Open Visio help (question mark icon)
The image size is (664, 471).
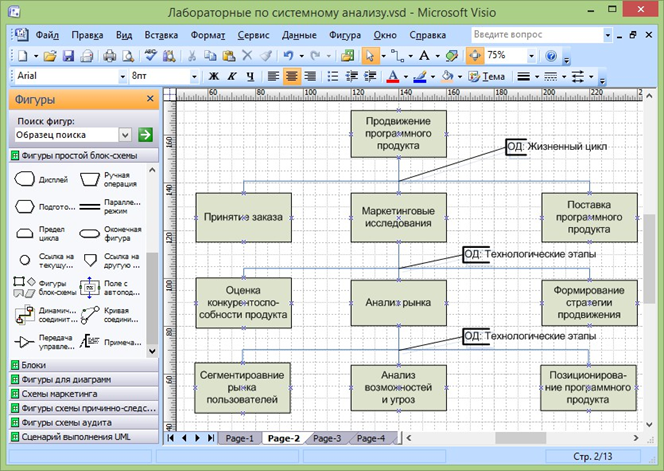[551, 55]
